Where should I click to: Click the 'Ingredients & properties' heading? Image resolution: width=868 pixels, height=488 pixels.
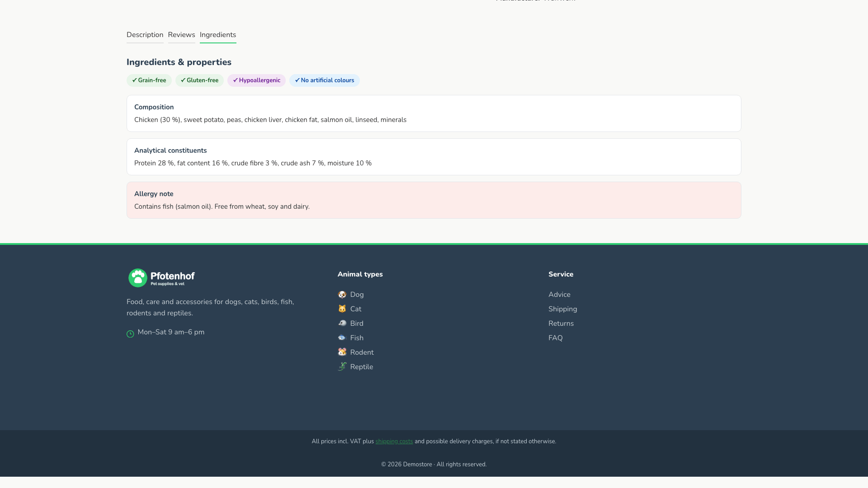coord(179,62)
